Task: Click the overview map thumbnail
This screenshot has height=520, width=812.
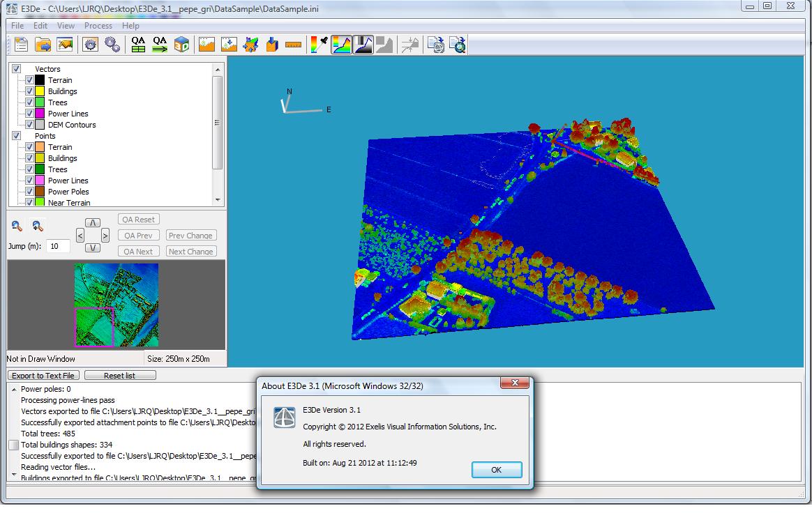Action: 116,305
